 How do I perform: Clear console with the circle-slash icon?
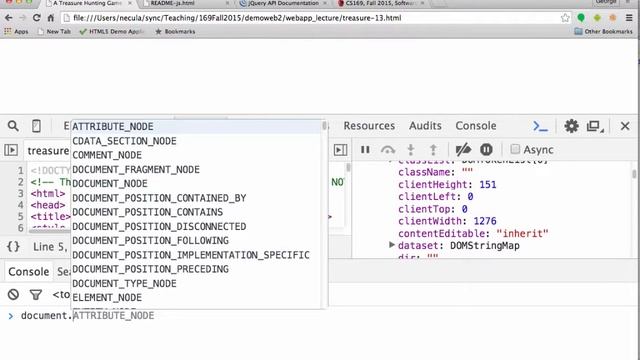coord(13,294)
